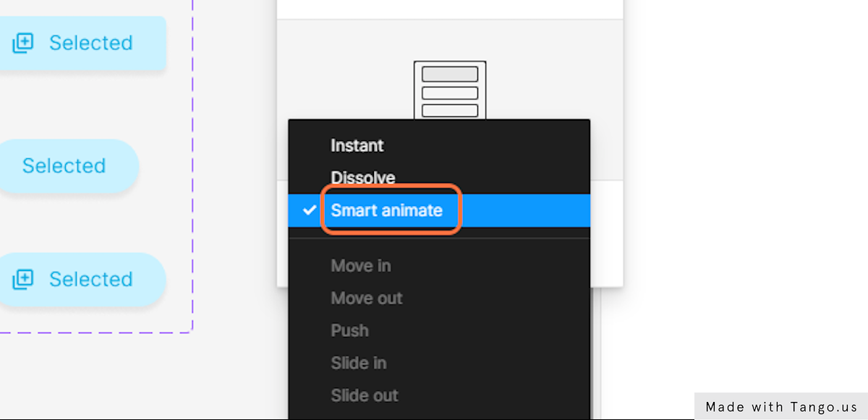Pick the Move out animation entry
This screenshot has height=420, width=868.
[x=367, y=298]
